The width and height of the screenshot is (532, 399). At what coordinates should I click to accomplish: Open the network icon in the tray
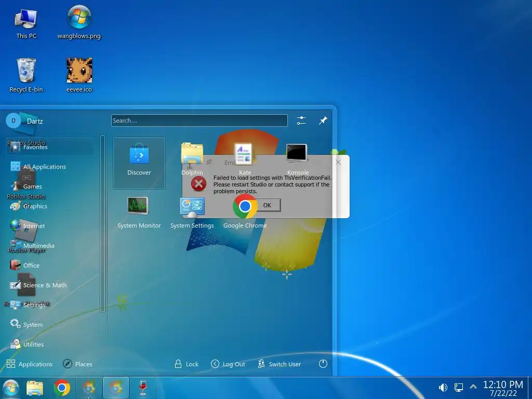click(x=459, y=388)
